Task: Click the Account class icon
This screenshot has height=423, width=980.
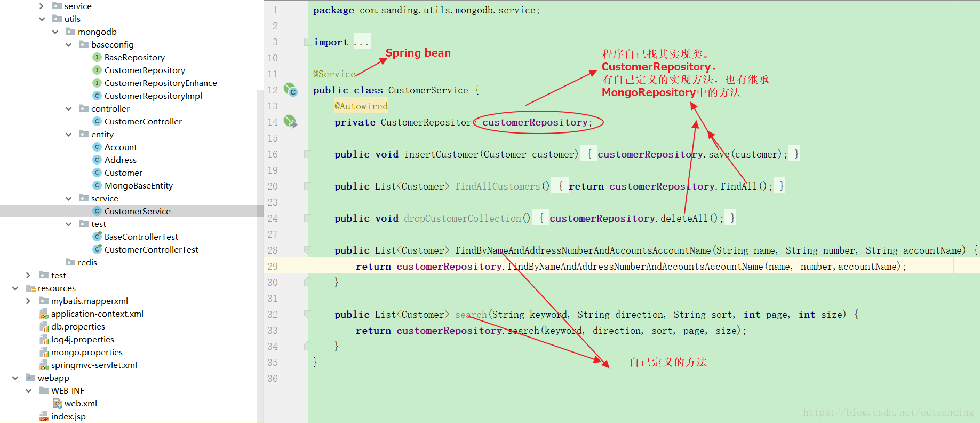Action: pos(97,147)
